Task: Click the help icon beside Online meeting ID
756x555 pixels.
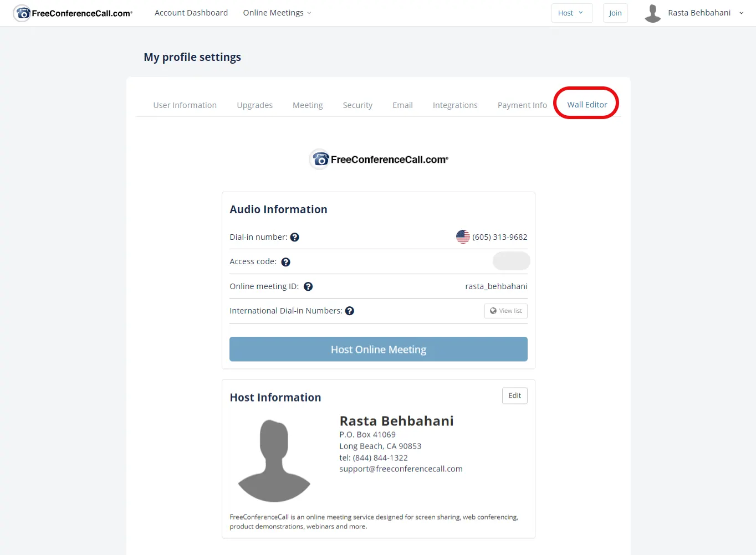Action: [308, 286]
